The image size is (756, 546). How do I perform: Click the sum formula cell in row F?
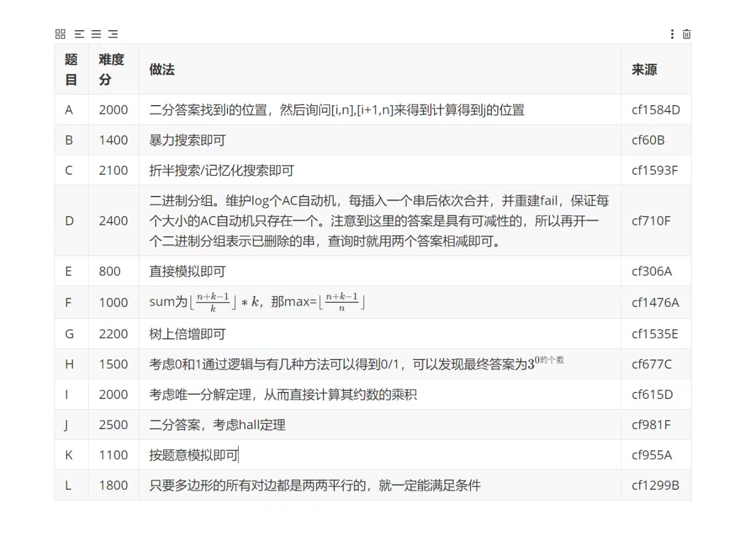pos(380,303)
